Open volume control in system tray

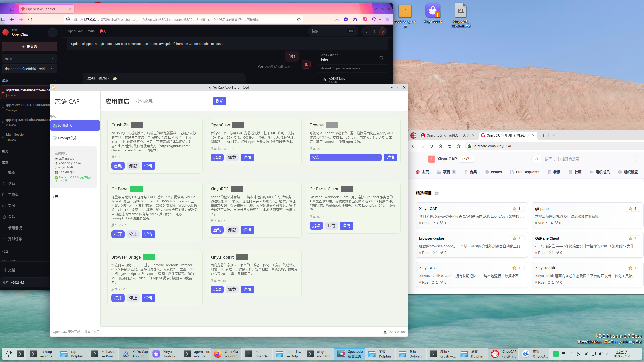click(x=601, y=354)
